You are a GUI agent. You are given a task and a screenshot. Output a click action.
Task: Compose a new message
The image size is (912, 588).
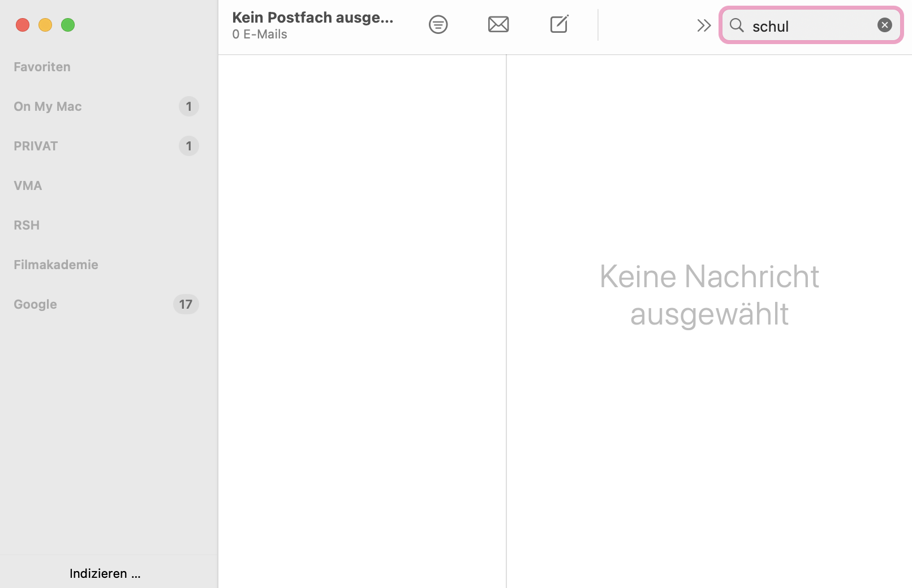click(x=559, y=25)
